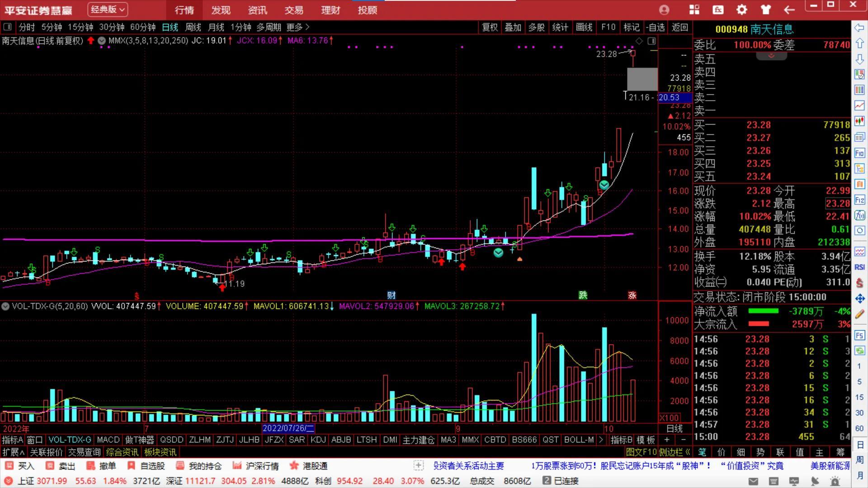The image size is (868, 488).
Task: Open the 指标A indicator selector
Action: [x=12, y=440]
